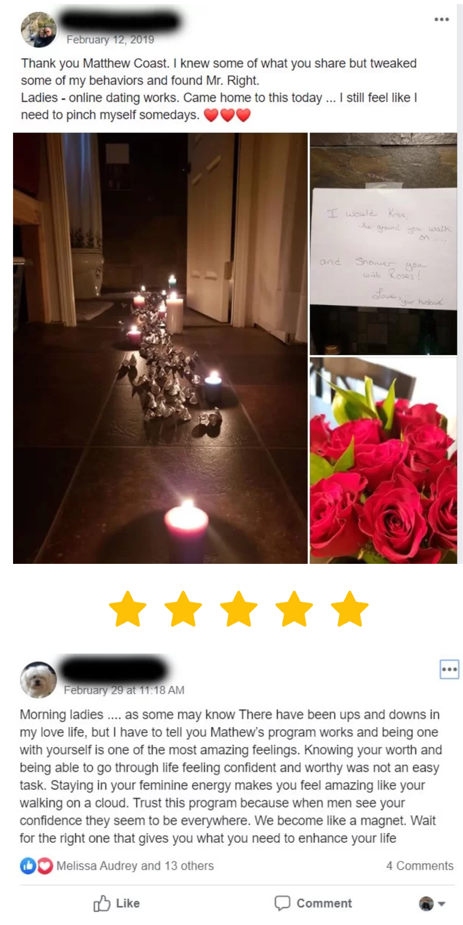This screenshot has width=463, height=925.
Task: Click the first post's blurred author name
Action: [120, 22]
